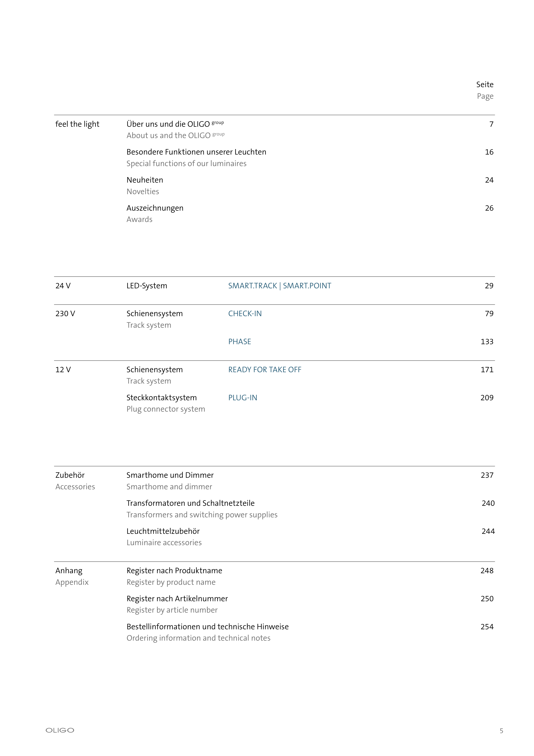Select the Zubehör section label
This screenshot has height=756, width=534.
point(70,475)
